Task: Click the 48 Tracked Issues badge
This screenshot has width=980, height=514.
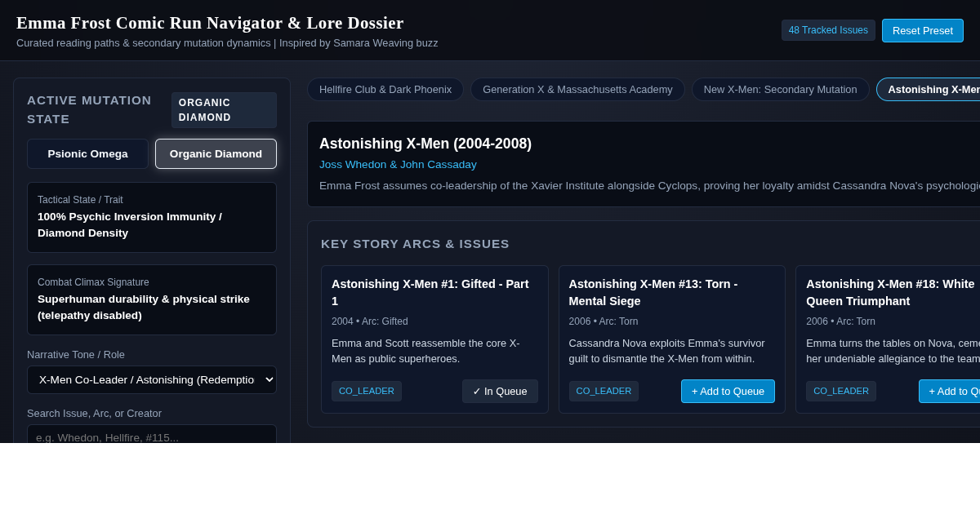Action: pyautogui.click(x=828, y=30)
